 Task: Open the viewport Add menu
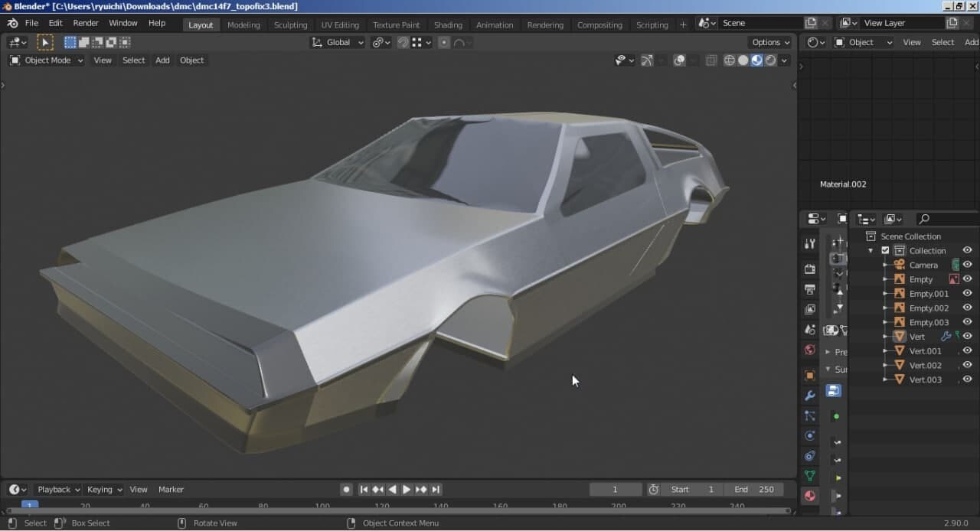coord(162,60)
